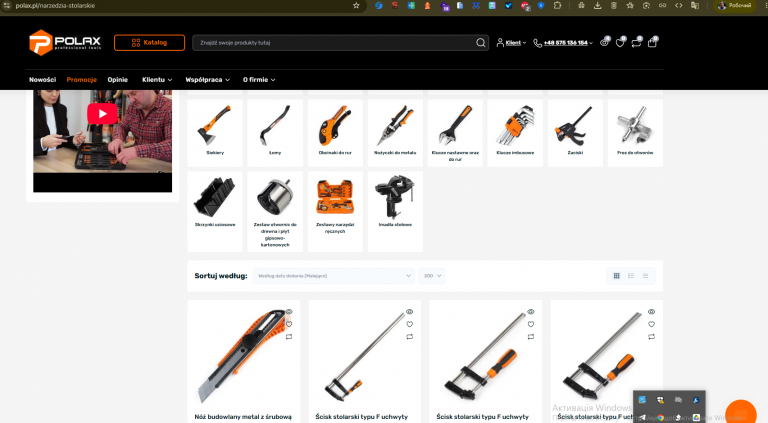768x423 pixels.
Task: Open Nóż budowlany metal z śrubową title
Action: click(x=243, y=417)
